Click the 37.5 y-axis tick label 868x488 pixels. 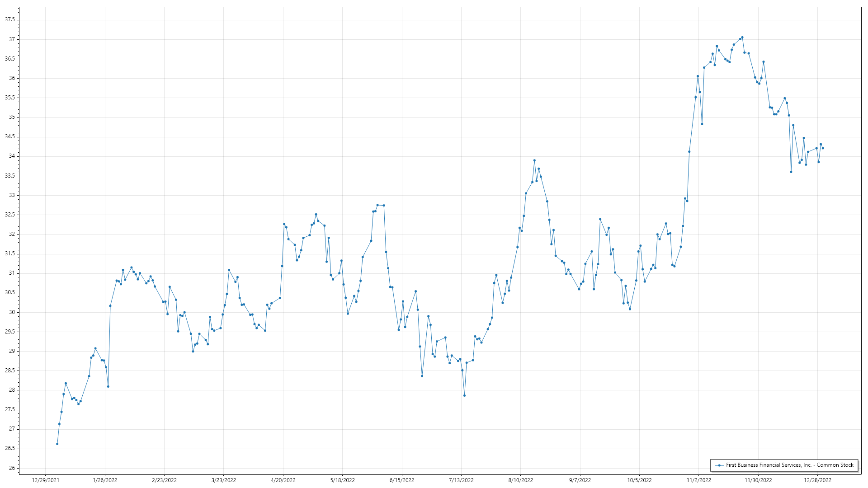[10, 20]
